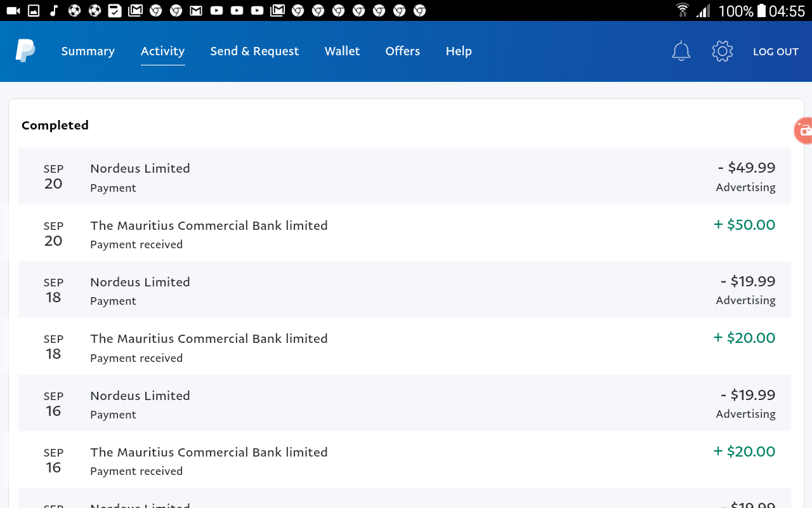
Task: Click LOG OUT
Action: pos(775,52)
